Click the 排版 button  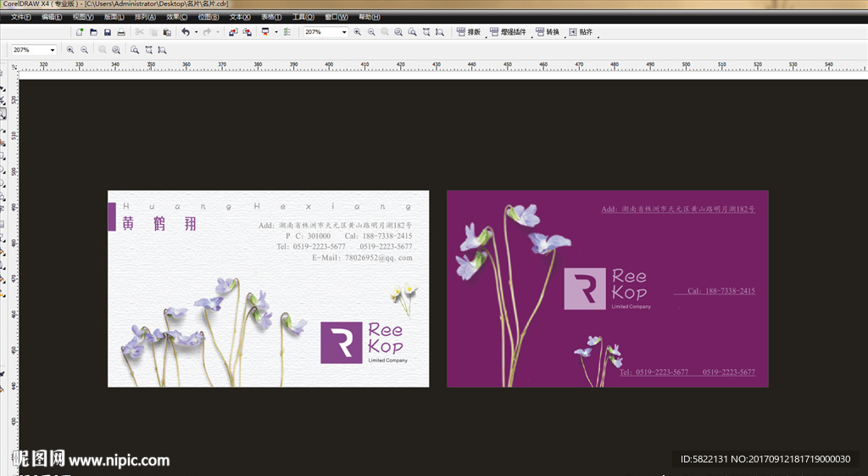[x=469, y=32]
